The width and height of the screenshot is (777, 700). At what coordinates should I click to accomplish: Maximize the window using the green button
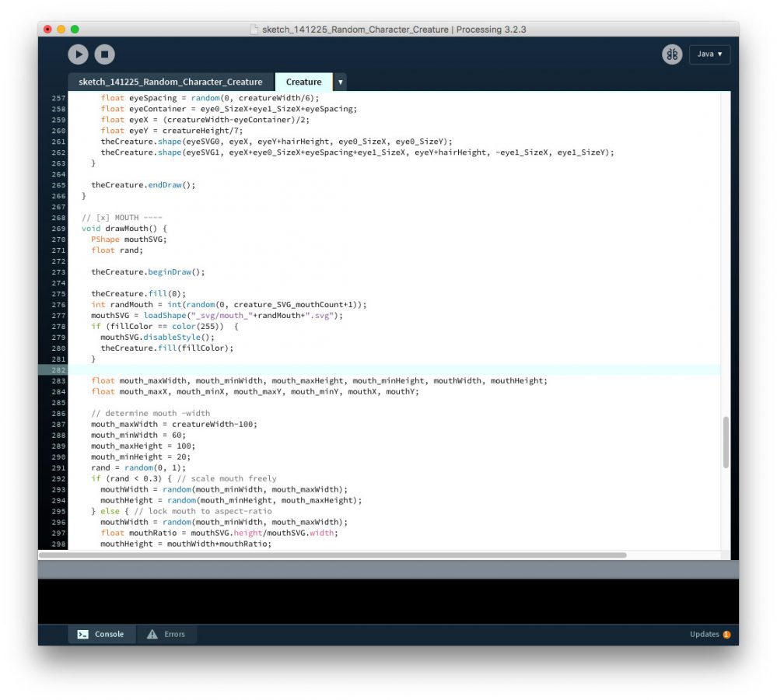coord(75,30)
